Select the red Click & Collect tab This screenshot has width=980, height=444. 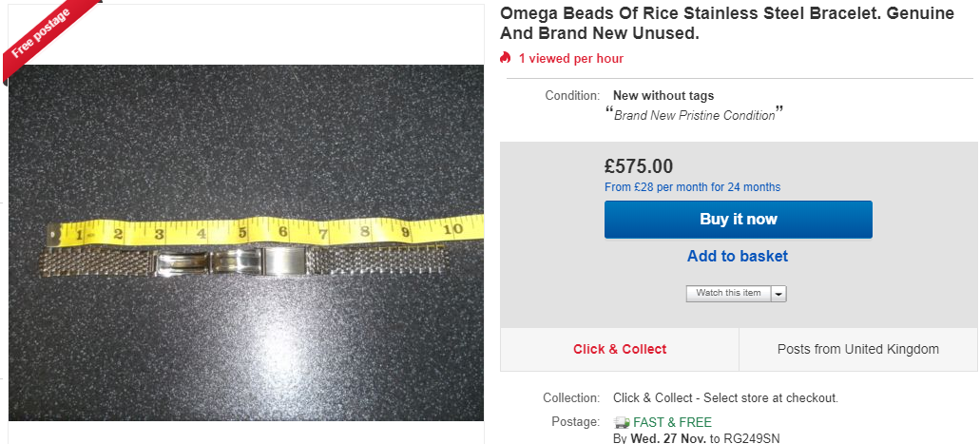click(x=620, y=349)
